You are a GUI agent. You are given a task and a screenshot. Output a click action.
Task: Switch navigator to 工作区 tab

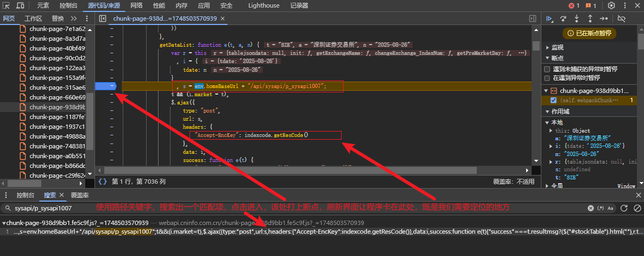[x=33, y=18]
